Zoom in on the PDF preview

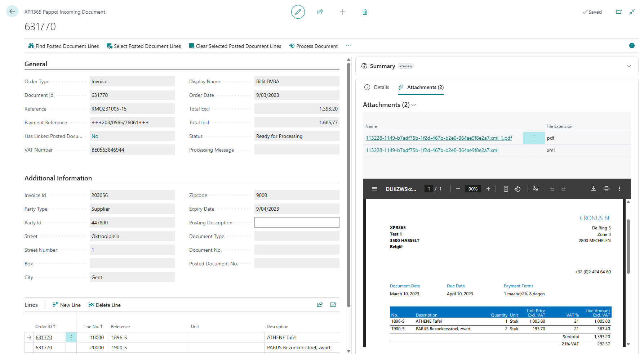pos(488,189)
